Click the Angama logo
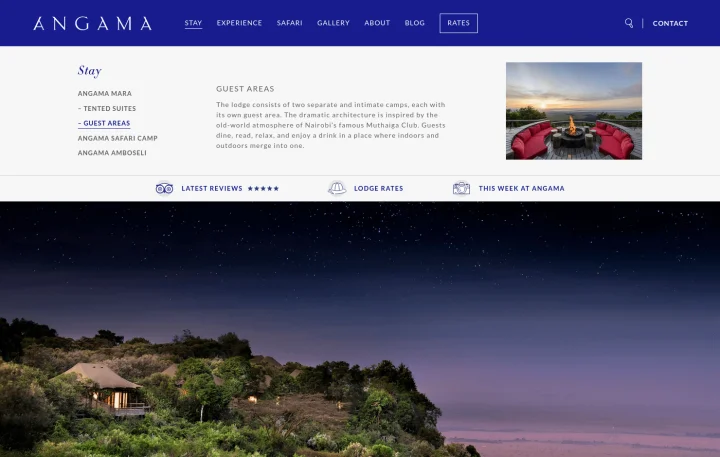Viewport: 720px width, 457px height. (x=92, y=23)
